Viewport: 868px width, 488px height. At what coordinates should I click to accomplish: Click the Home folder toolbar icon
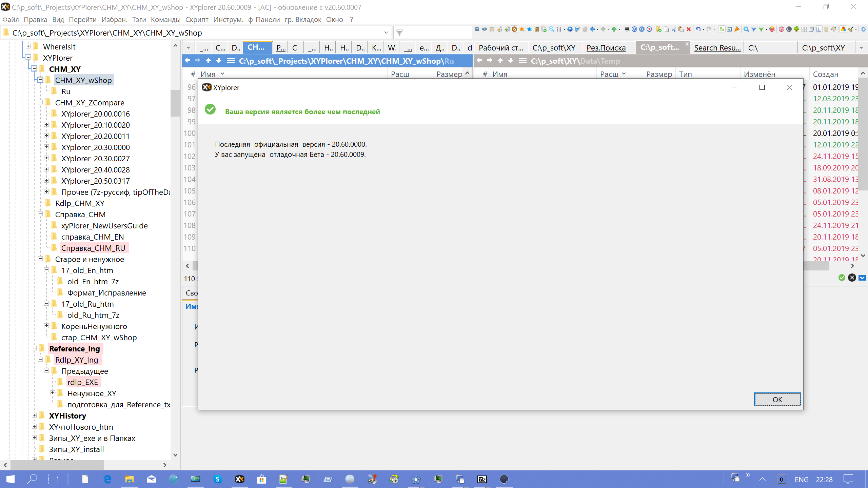pyautogui.click(x=585, y=29)
